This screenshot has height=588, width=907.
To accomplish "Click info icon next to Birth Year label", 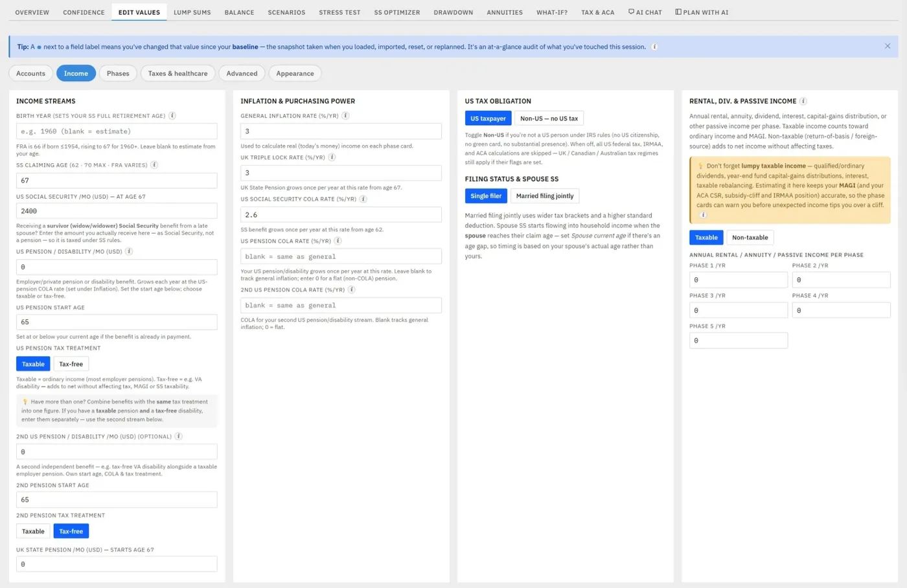I will (x=172, y=116).
